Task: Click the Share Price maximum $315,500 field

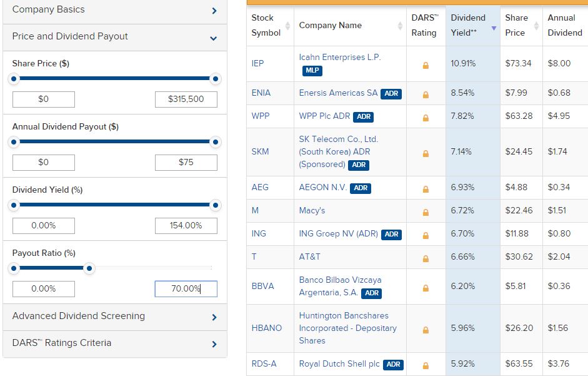Action: [x=186, y=99]
